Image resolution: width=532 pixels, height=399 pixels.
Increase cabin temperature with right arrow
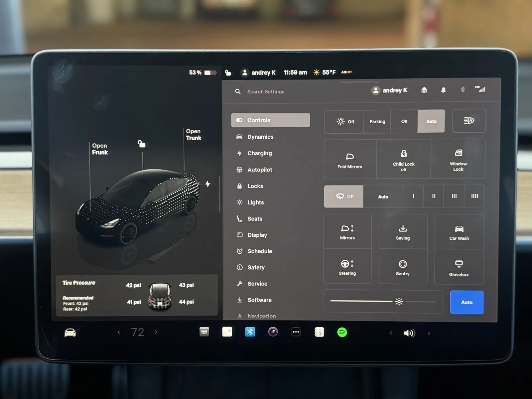click(x=156, y=332)
